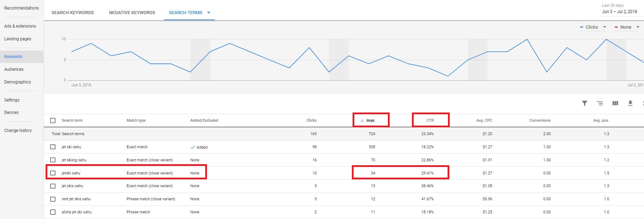This screenshot has width=644, height=219.
Task: Open Demographics in the sidebar
Action: (x=18, y=82)
